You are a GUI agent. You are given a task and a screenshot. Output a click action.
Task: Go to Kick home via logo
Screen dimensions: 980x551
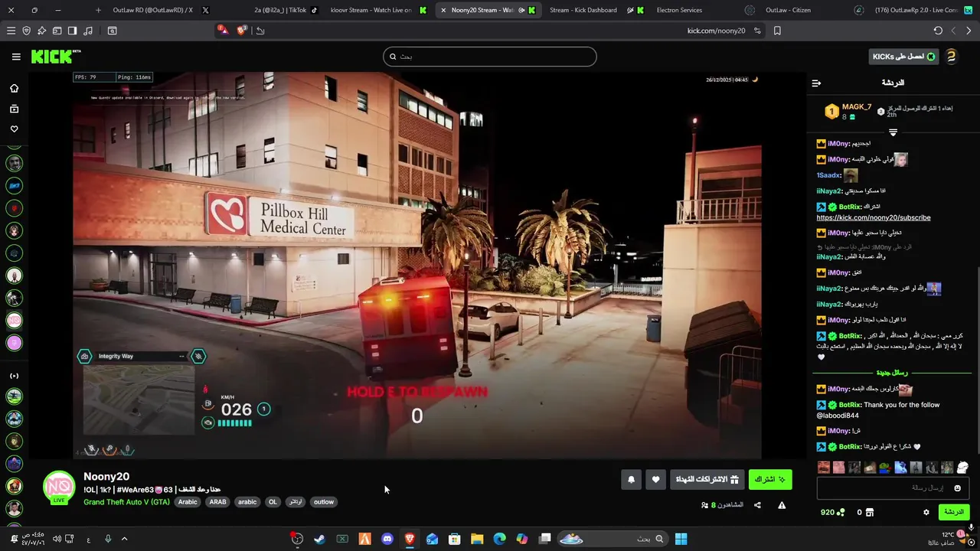click(55, 57)
